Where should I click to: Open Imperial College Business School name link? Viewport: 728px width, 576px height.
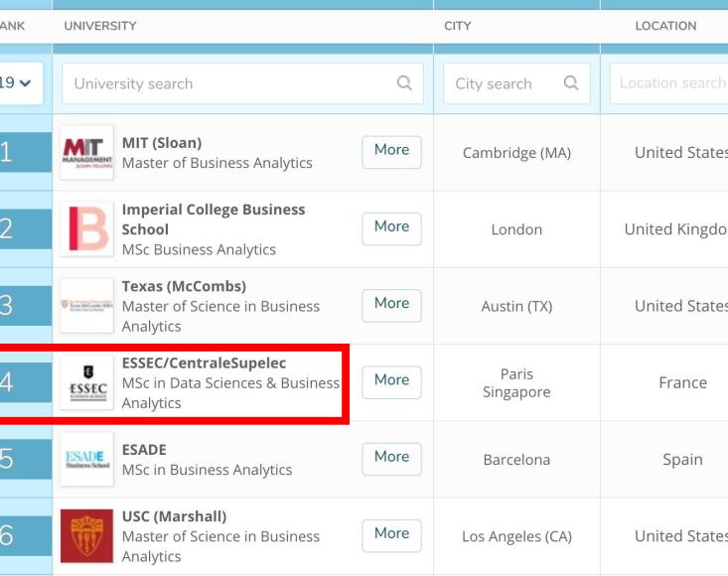click(x=214, y=219)
